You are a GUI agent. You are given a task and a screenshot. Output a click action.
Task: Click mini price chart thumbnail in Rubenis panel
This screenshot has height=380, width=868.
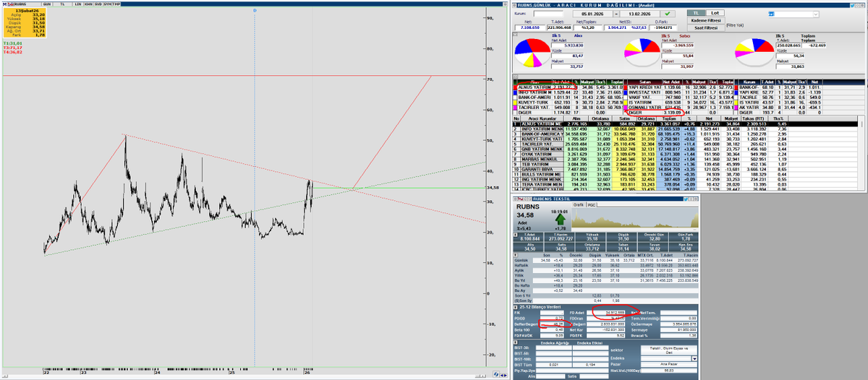pyautogui.click(x=635, y=218)
